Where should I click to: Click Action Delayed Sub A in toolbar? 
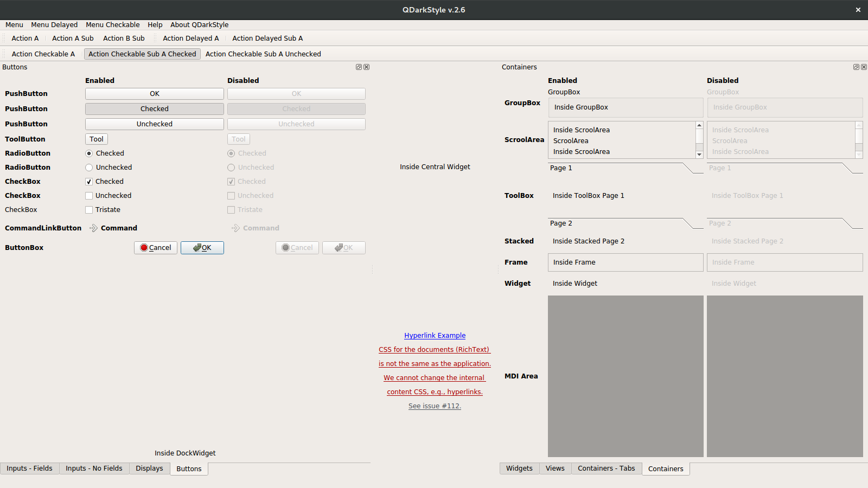267,38
